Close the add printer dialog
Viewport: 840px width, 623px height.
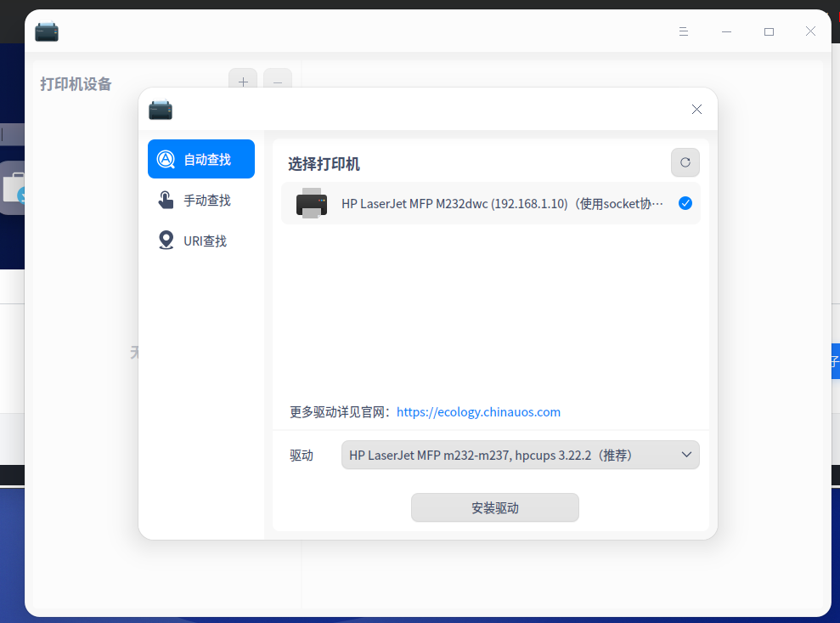(696, 110)
